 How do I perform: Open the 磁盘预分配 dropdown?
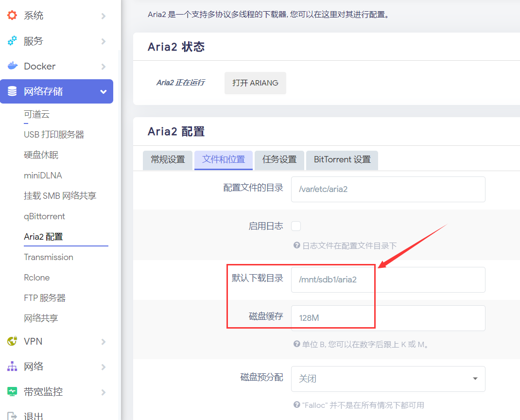[x=388, y=379]
